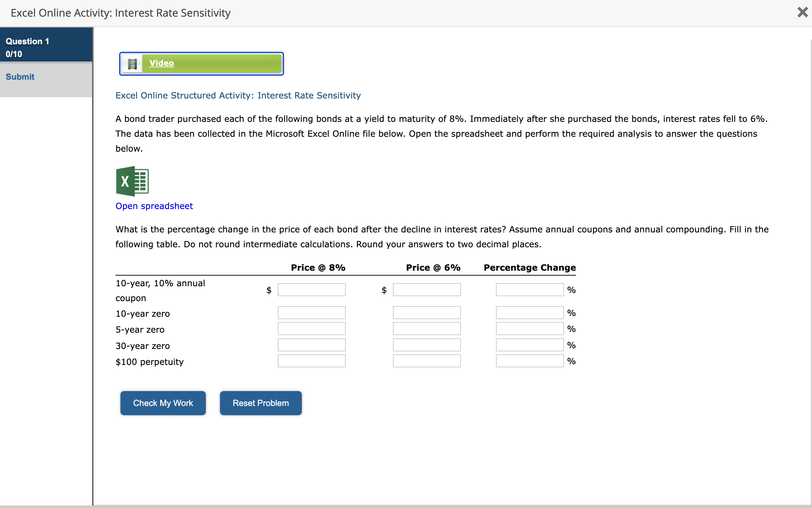Click the Price @ 8% field for 10-year coupon bond
The height and width of the screenshot is (508, 812).
point(311,289)
